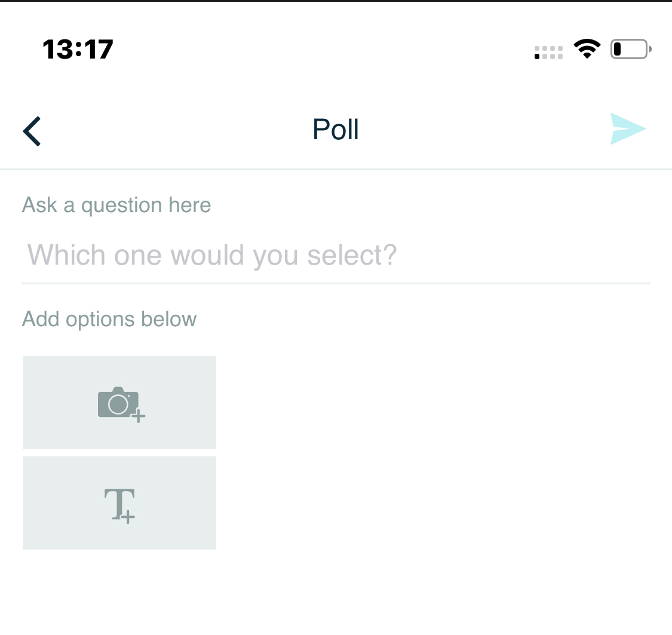The width and height of the screenshot is (672, 635).
Task: Tap the cellular signal dots
Action: [x=548, y=53]
